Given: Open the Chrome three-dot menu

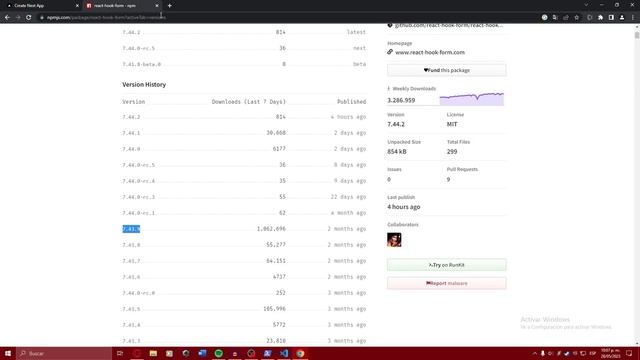Looking at the screenshot, I should click(x=633, y=18).
